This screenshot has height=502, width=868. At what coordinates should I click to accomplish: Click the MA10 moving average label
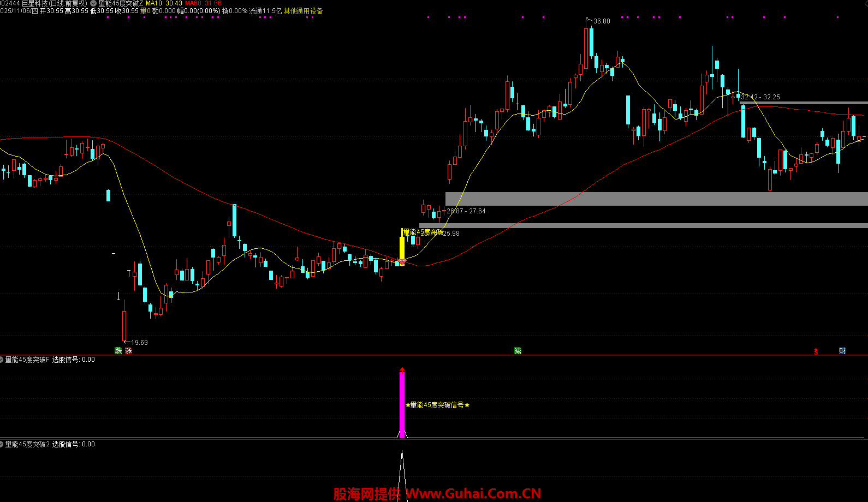tap(164, 3)
